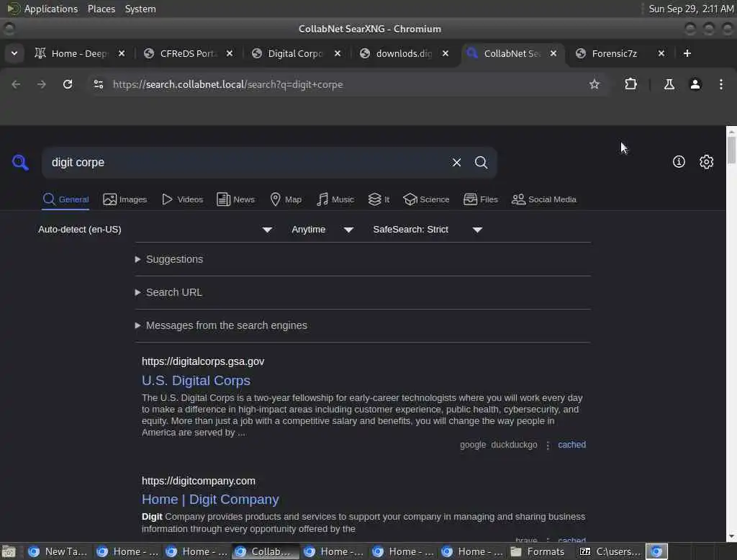Select the General search category
The height and width of the screenshot is (560, 737).
(x=65, y=199)
